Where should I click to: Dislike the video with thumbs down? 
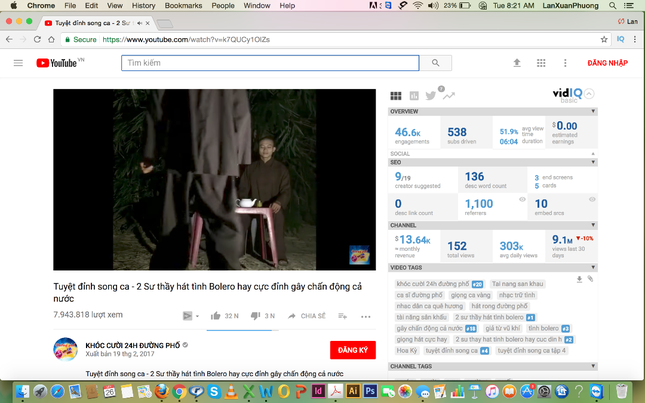[255, 316]
